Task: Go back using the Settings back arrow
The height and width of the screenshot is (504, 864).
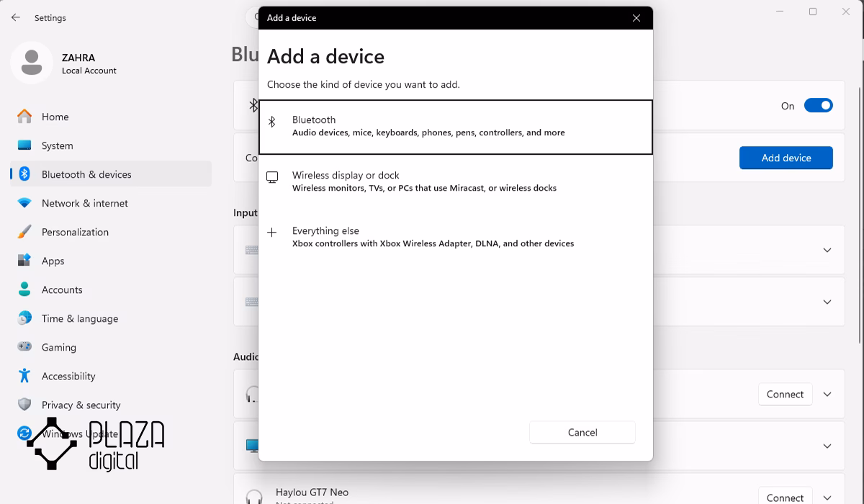Action: (x=16, y=17)
